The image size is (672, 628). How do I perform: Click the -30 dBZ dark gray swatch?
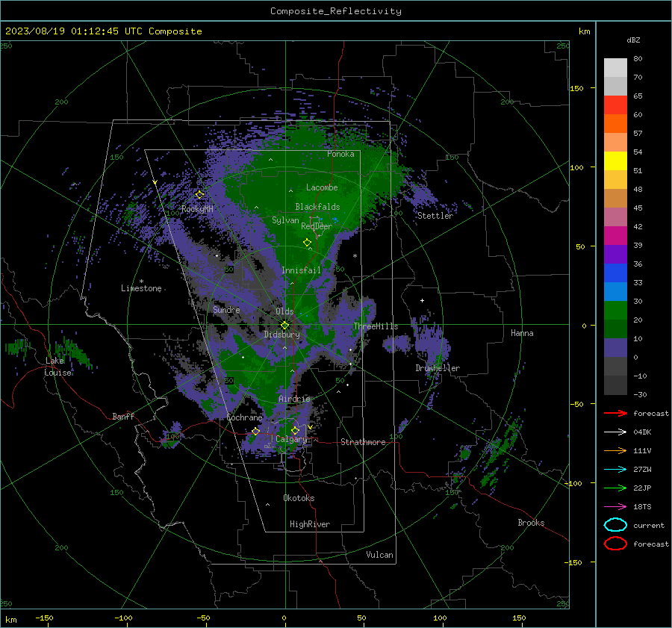point(615,385)
